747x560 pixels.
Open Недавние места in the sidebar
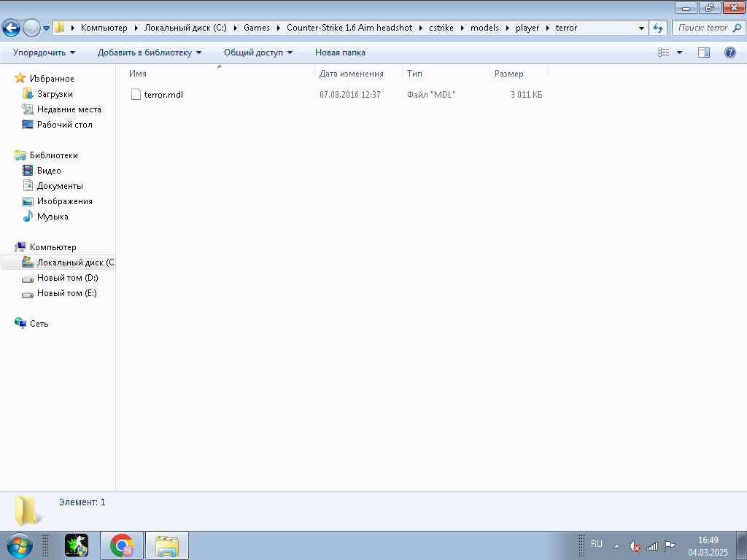(x=69, y=109)
